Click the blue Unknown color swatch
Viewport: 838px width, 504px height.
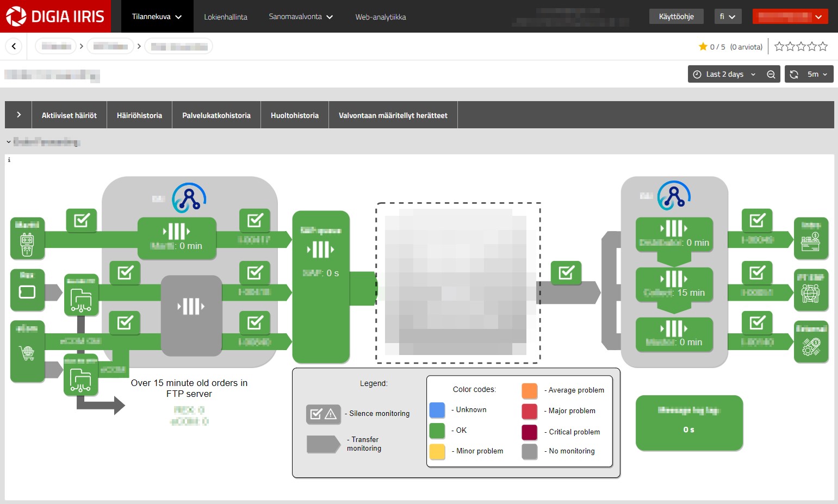click(437, 410)
